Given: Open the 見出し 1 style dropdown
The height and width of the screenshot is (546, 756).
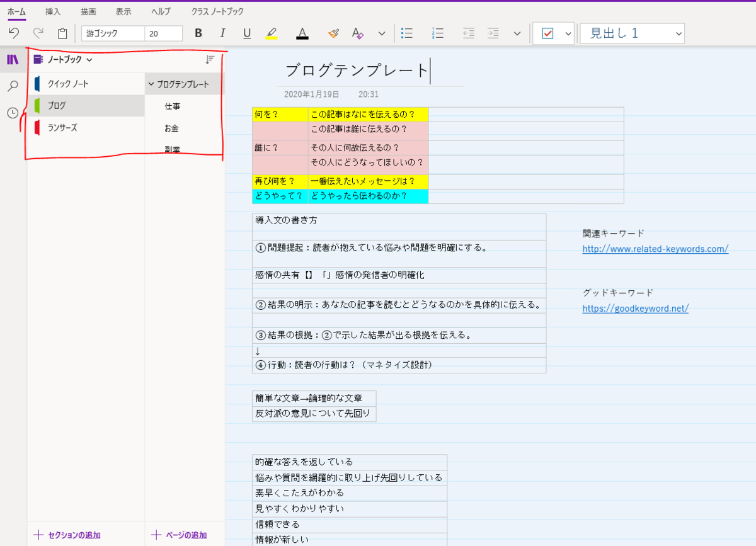Looking at the screenshot, I should 632,33.
